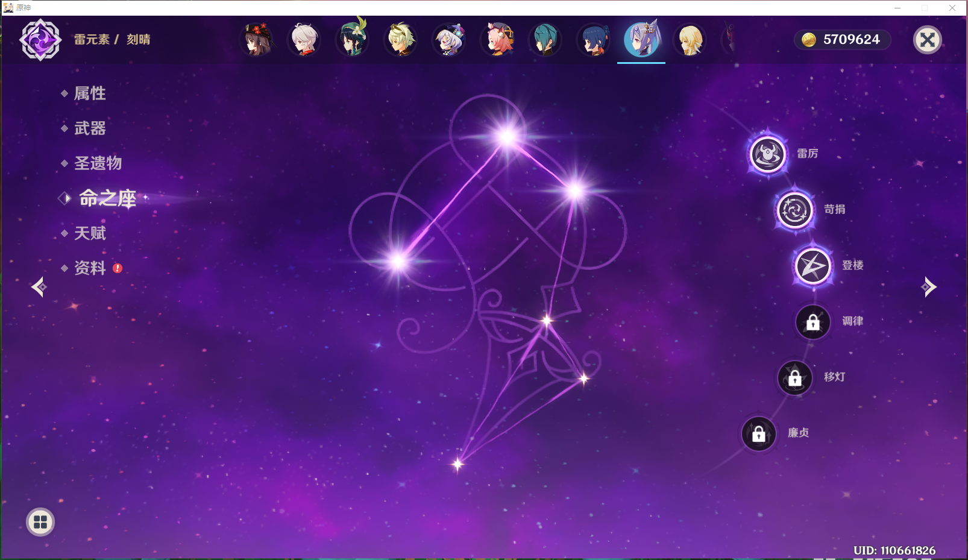The image size is (968, 560).
Task: Open the 圣遗物 artifacts tab
Action: (98, 163)
